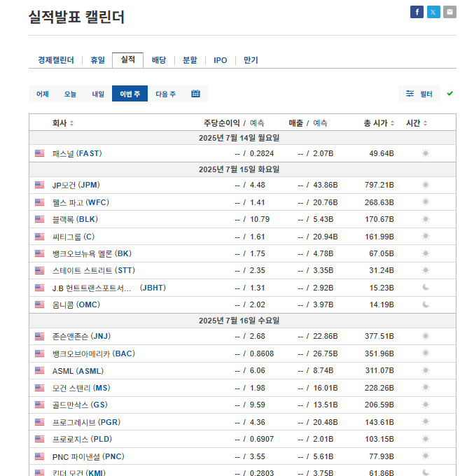Viewport: 460px width, 476px height.
Task: Click the sun icon in JPM row
Action: tap(426, 185)
